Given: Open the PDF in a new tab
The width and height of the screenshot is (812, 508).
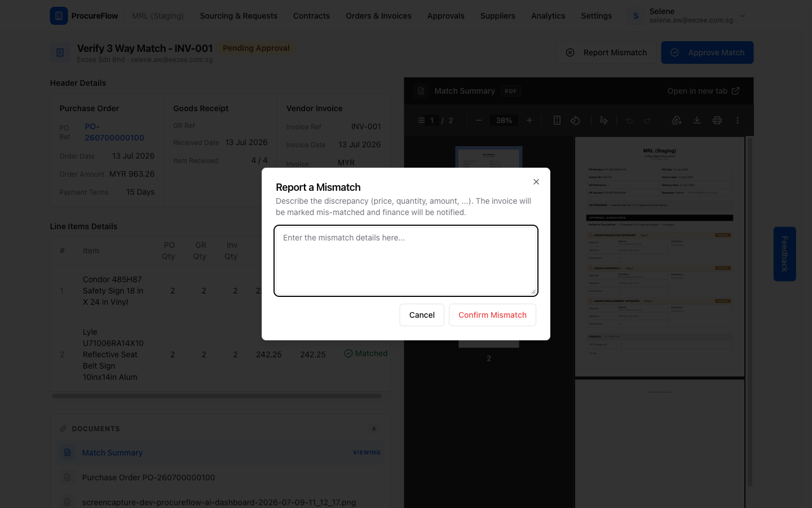Looking at the screenshot, I should [x=703, y=91].
